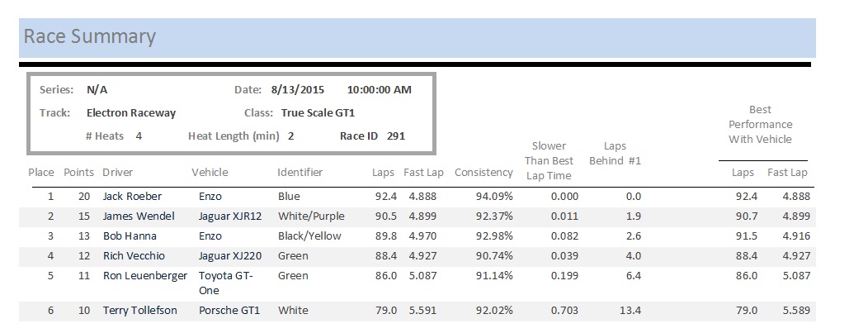Click the Vehicle column header
Viewport: 868px width, 333px height.
coord(210,173)
